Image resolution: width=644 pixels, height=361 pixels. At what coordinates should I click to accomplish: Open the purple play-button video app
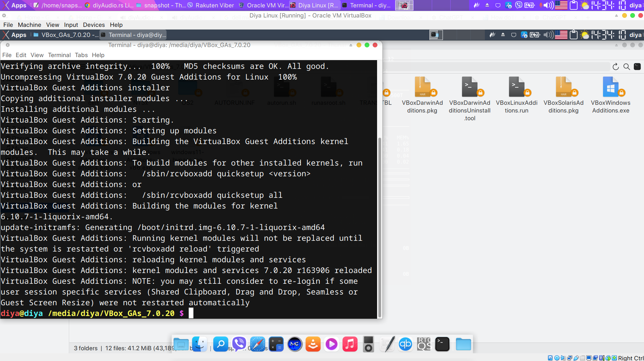(x=331, y=344)
